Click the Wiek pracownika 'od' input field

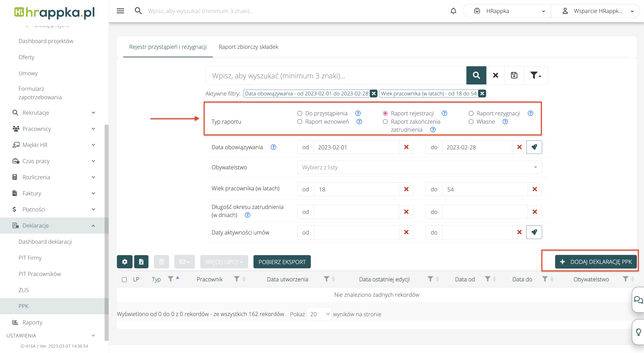[x=356, y=189]
